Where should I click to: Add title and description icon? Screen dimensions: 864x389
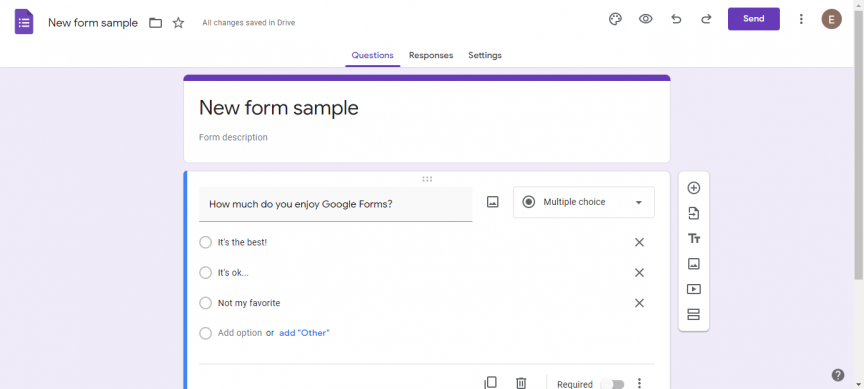[694, 239]
